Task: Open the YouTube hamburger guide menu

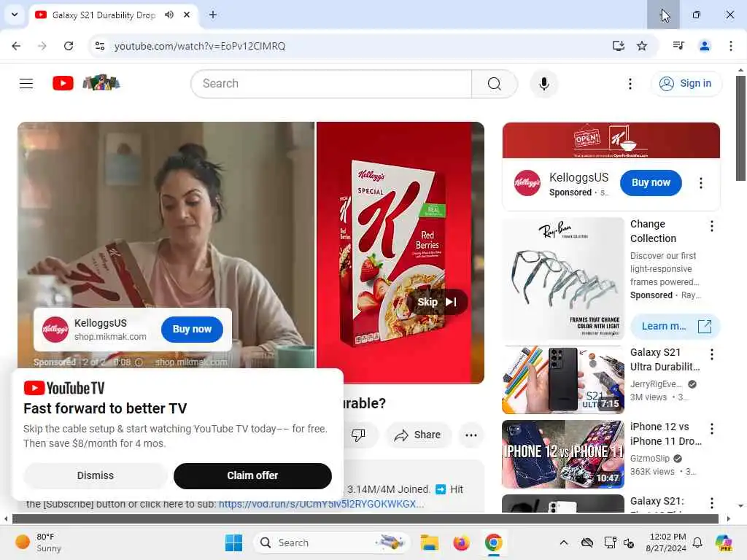Action: pos(26,84)
